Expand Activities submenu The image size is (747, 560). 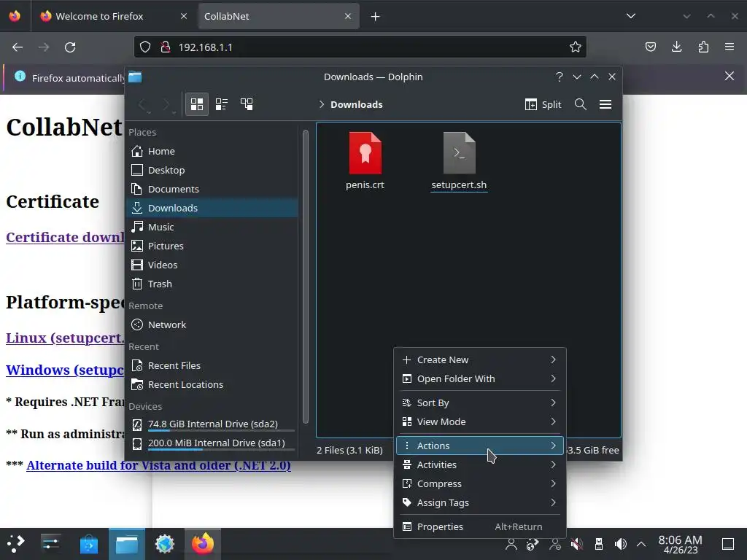pyautogui.click(x=480, y=464)
